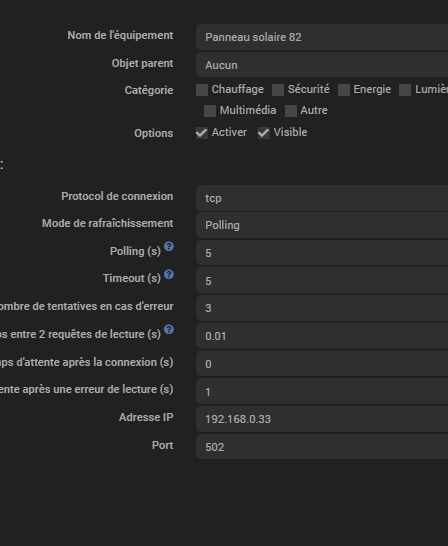Click the Polling seconds input field

(322, 253)
